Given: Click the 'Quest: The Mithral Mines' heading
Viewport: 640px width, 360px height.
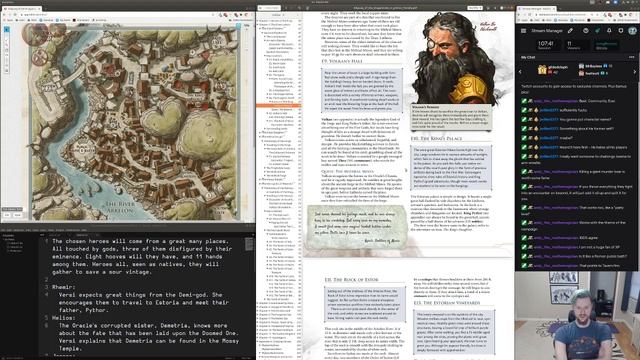Looking at the screenshot, I should point(347,172).
